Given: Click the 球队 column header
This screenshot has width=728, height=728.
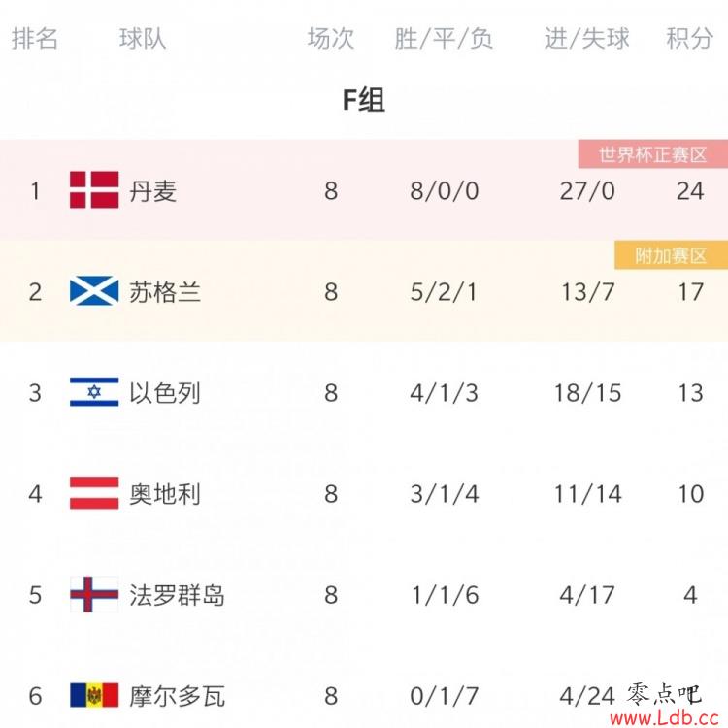Looking at the screenshot, I should [143, 38].
